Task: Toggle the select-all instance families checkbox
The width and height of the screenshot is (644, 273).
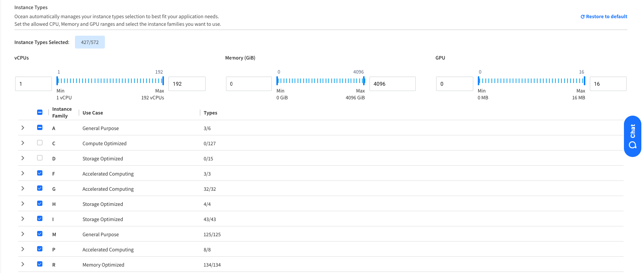Action: [40, 112]
